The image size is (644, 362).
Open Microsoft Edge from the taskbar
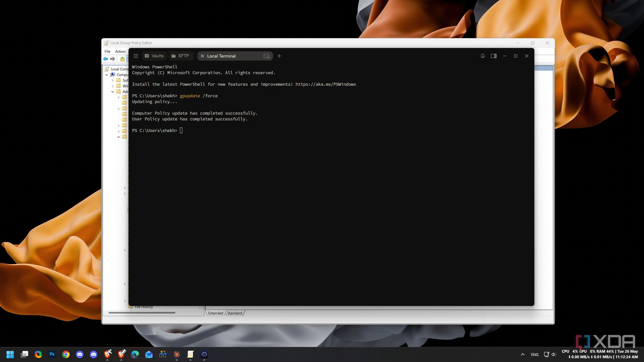coord(135,354)
